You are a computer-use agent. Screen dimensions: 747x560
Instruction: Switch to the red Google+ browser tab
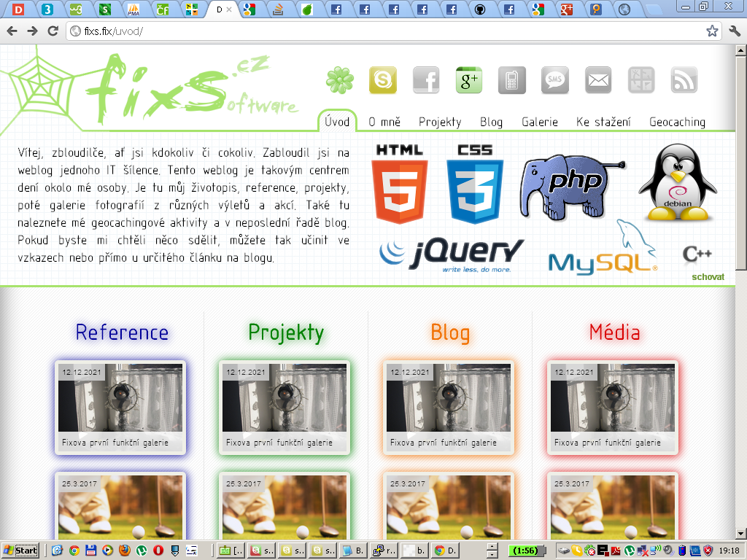(x=566, y=9)
